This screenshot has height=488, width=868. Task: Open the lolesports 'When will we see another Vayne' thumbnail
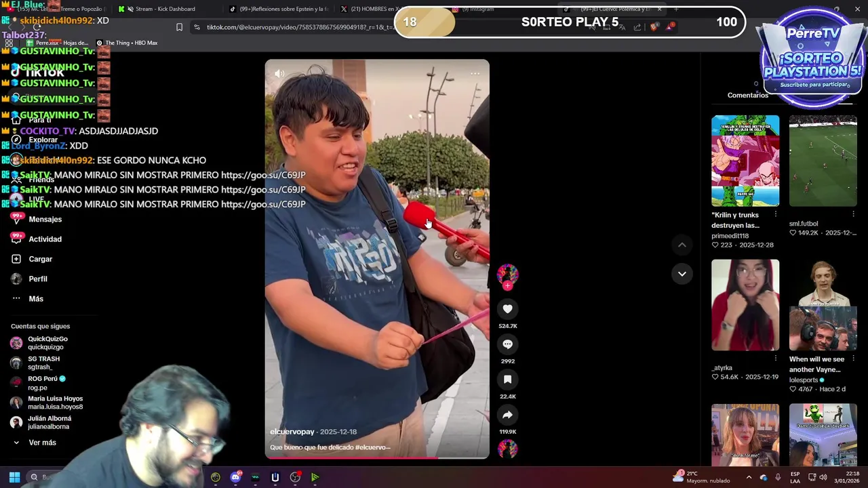[823, 305]
